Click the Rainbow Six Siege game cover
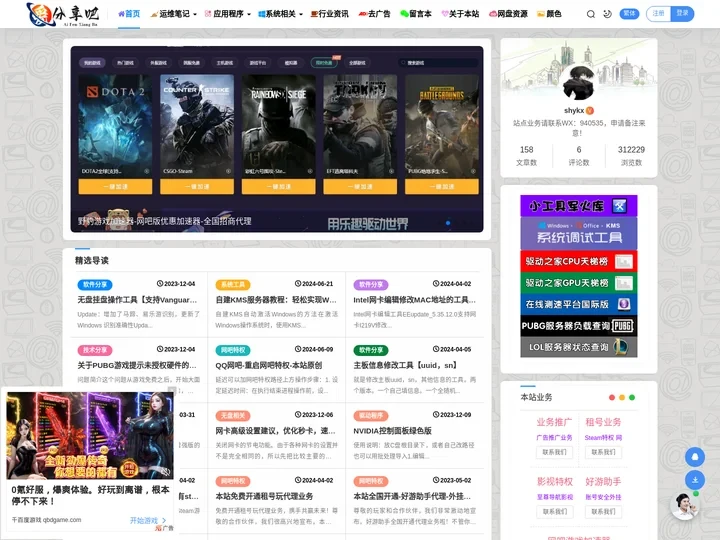The image size is (720, 540). coord(279,125)
